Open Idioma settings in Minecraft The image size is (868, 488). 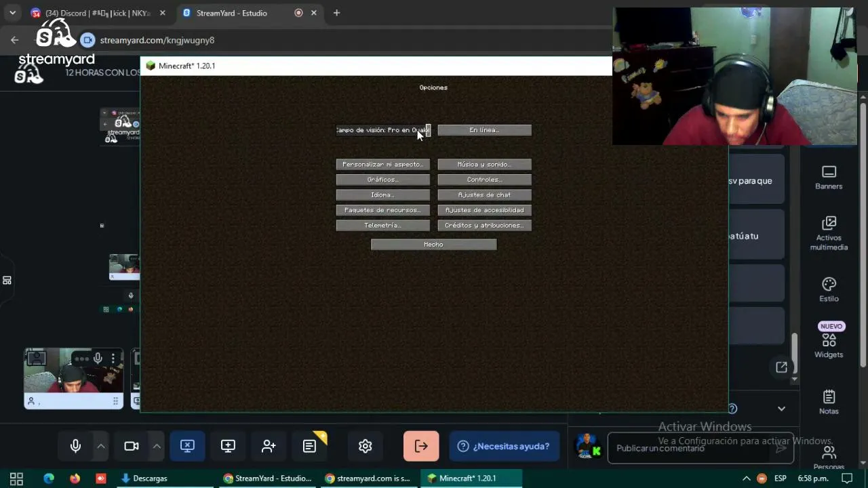pos(383,195)
